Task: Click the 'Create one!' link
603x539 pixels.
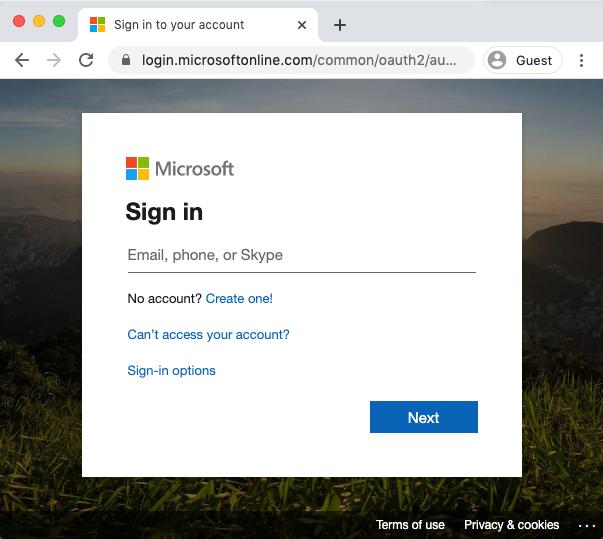Action: coord(239,299)
